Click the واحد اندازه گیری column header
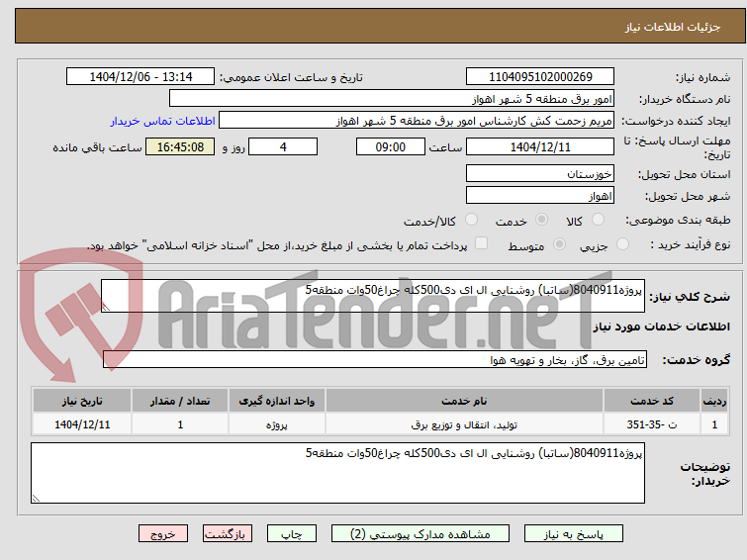 [x=277, y=401]
